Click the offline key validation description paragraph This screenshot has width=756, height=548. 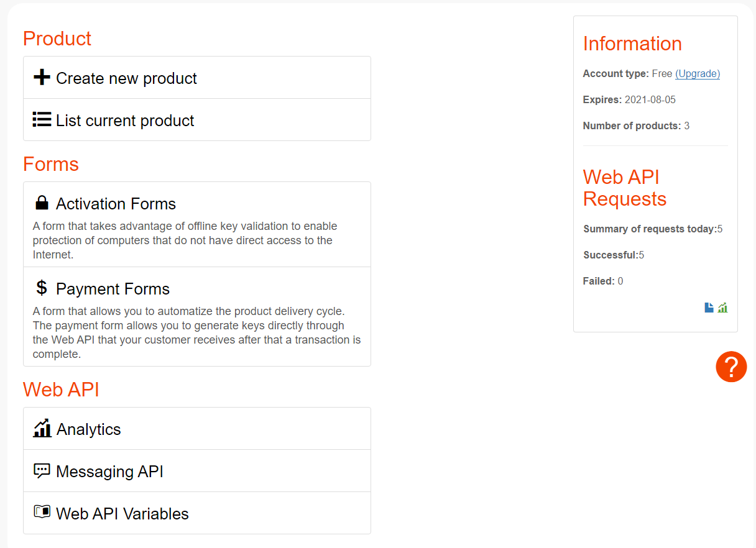(x=185, y=240)
